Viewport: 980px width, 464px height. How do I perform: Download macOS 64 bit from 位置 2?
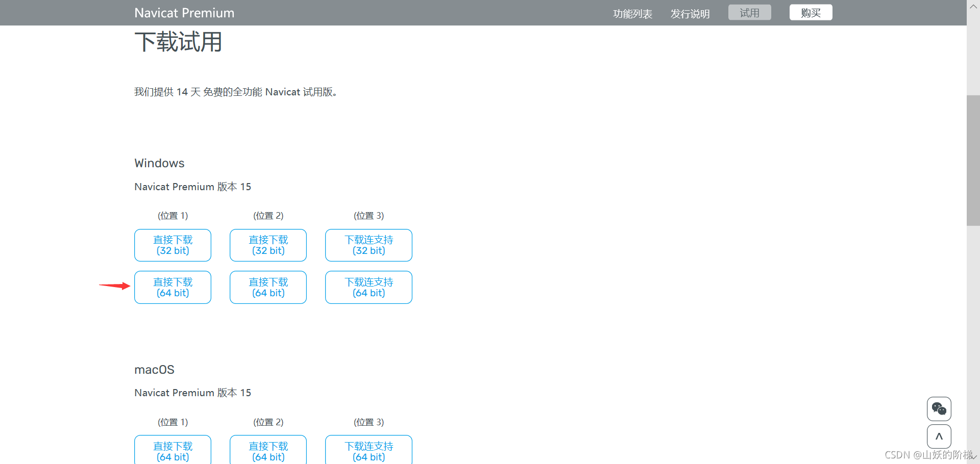coord(268,450)
